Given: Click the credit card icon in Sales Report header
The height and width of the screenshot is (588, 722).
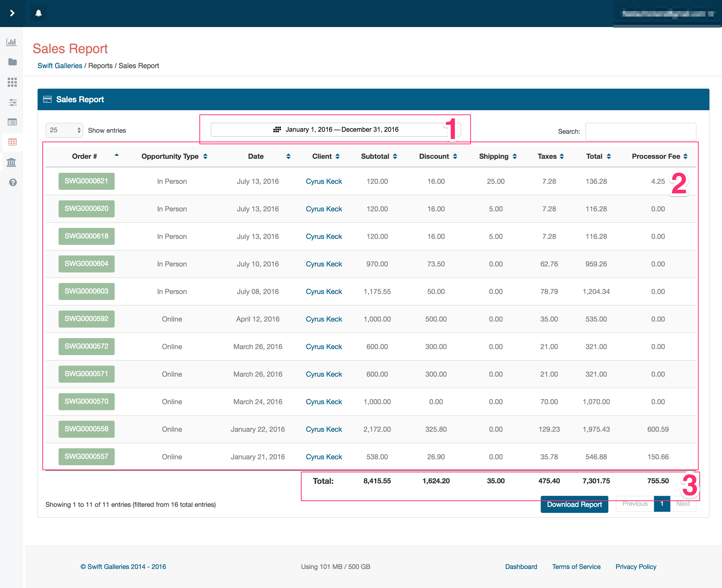Looking at the screenshot, I should point(47,99).
